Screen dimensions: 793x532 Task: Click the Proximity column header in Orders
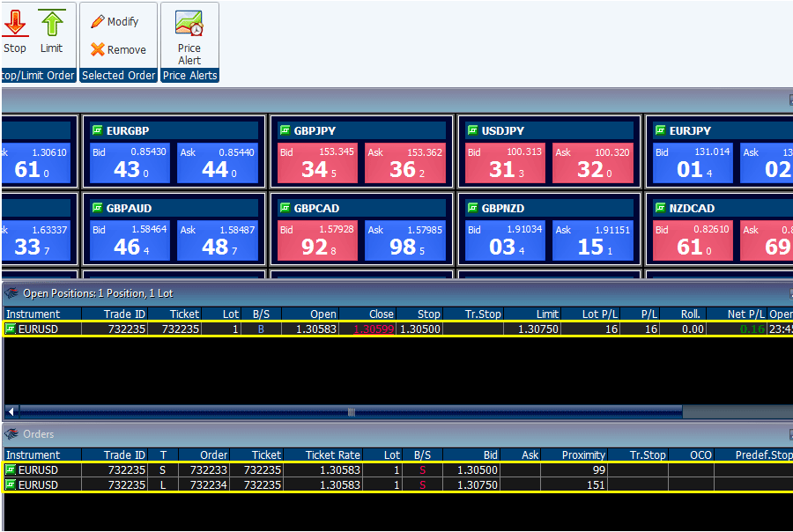[582, 455]
